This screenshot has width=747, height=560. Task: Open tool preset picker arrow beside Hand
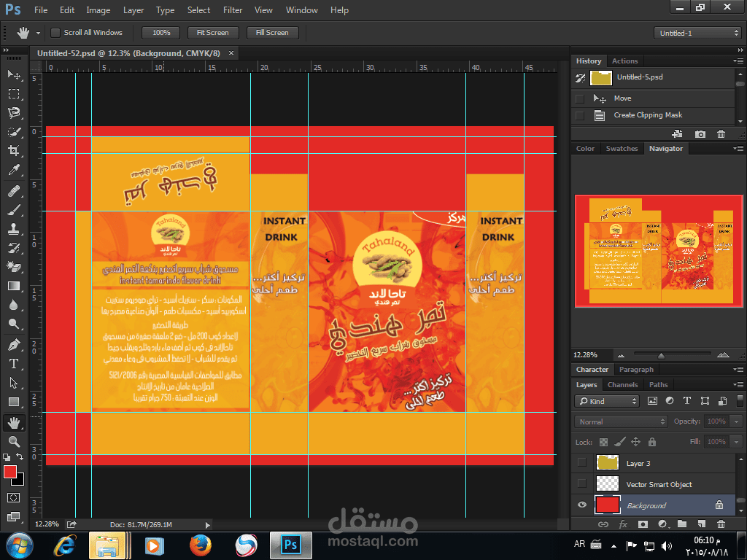(x=38, y=33)
